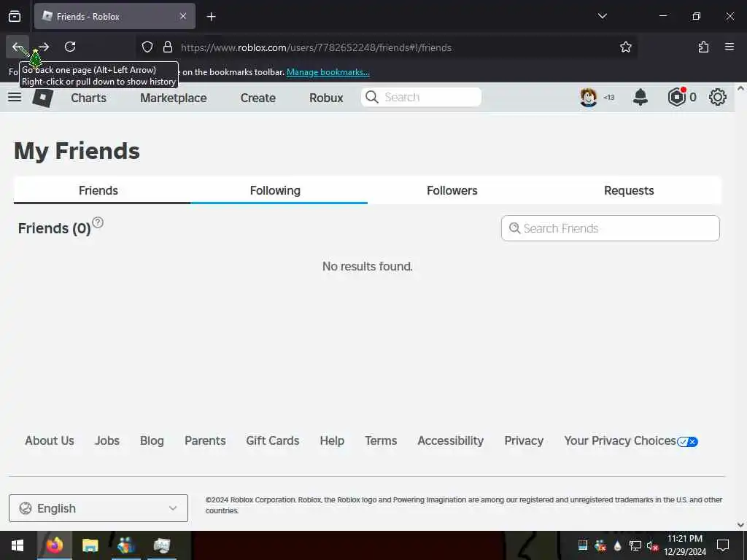
Task: Open the Windows notification center icon
Action: 723,545
